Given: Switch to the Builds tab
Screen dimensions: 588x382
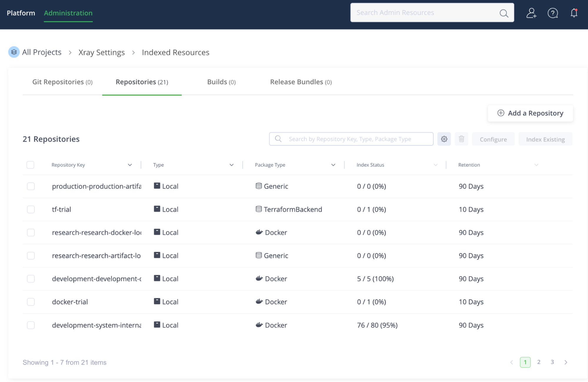Looking at the screenshot, I should [x=221, y=82].
